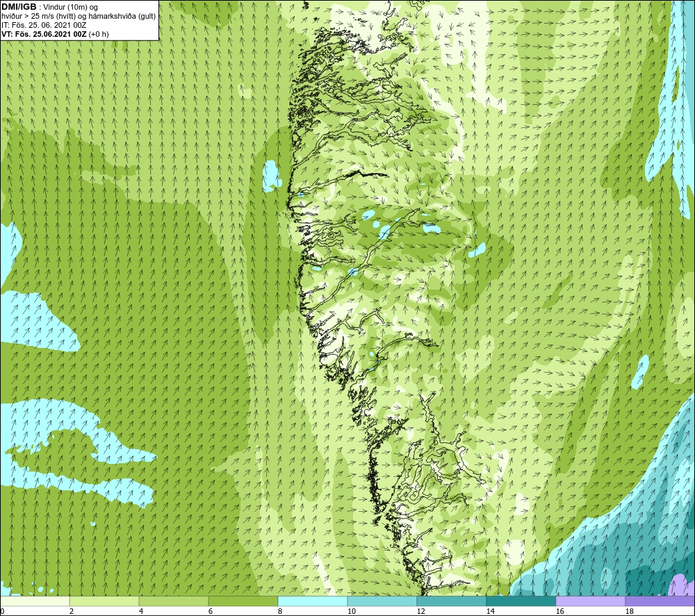Click the 6–8 m/s dark green legend swatch

tap(243, 601)
